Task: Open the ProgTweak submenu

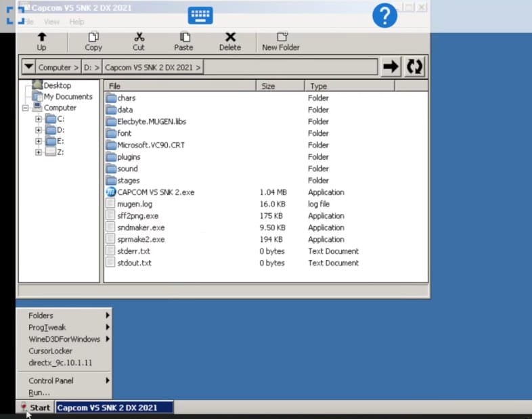Action: [64, 328]
